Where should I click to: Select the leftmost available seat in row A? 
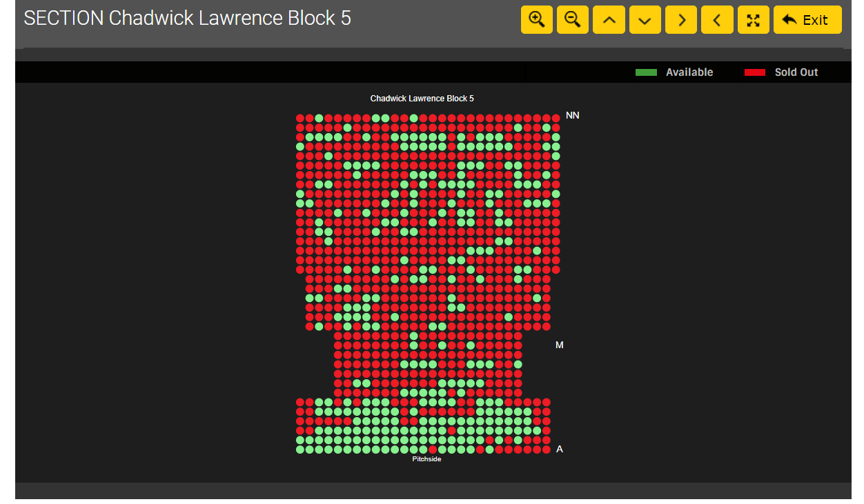[x=300, y=450]
